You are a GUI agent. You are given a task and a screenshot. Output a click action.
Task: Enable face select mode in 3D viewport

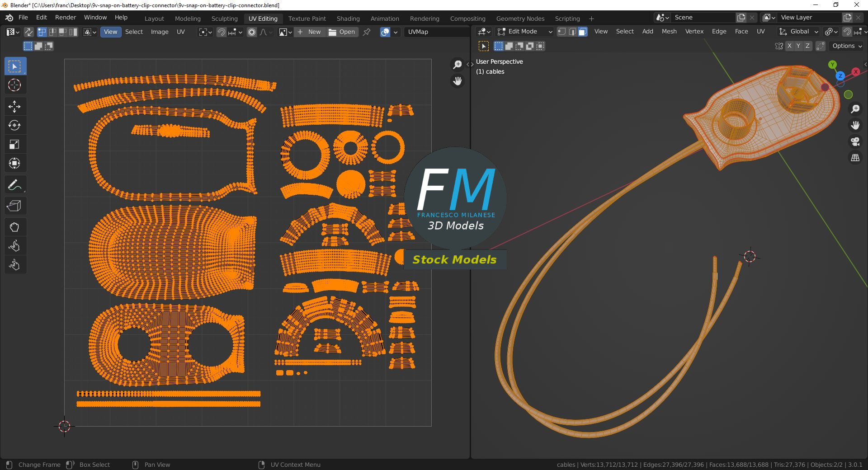583,32
